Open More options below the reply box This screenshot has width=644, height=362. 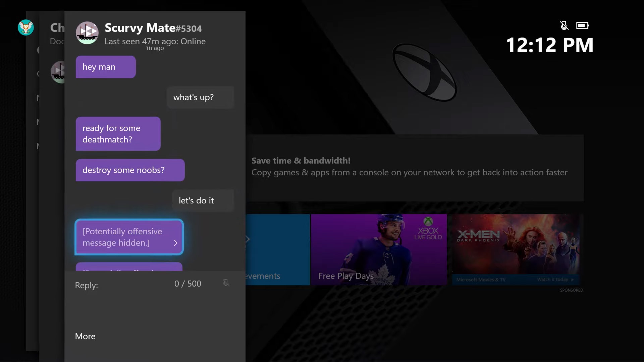pyautogui.click(x=85, y=336)
